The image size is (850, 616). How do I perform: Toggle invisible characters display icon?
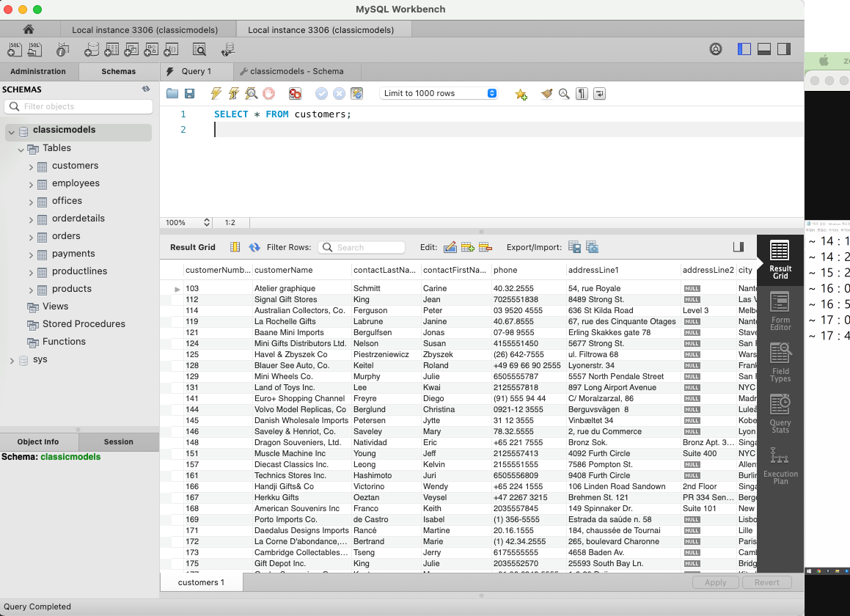(582, 93)
